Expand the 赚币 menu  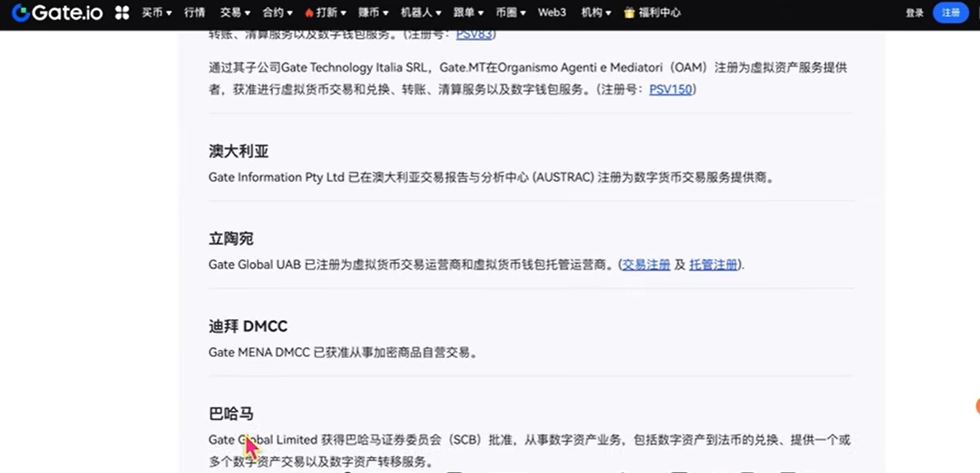coord(373,13)
